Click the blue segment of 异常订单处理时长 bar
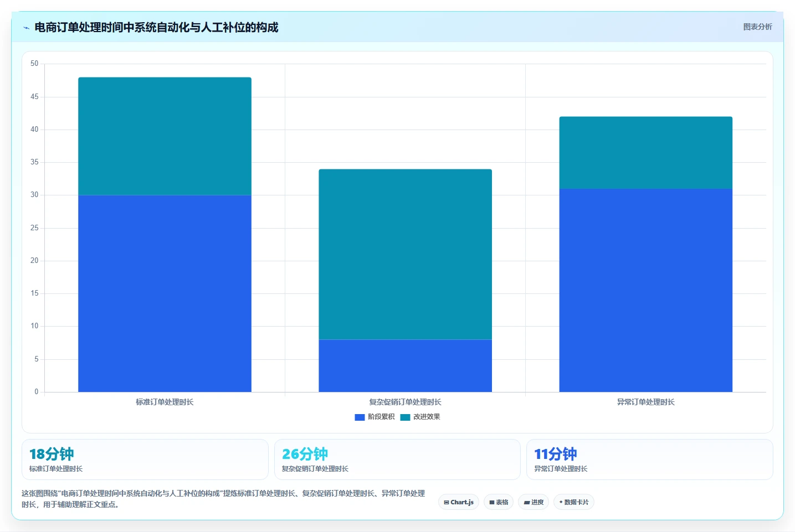Image resolution: width=795 pixels, height=532 pixels. [x=646, y=290]
